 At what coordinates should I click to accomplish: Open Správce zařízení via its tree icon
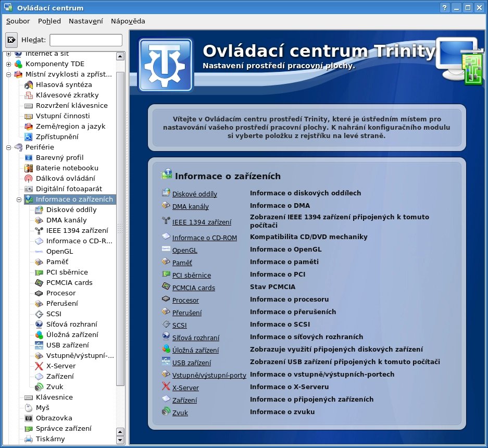(29, 429)
